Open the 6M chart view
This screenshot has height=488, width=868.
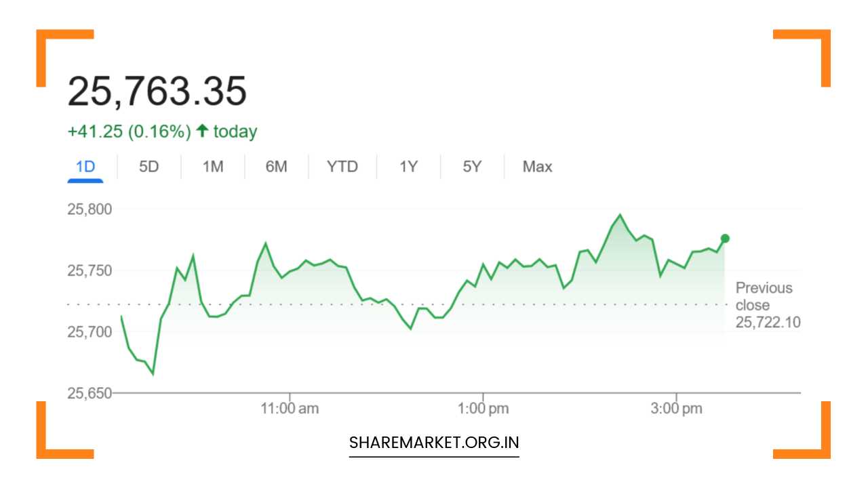pos(277,166)
